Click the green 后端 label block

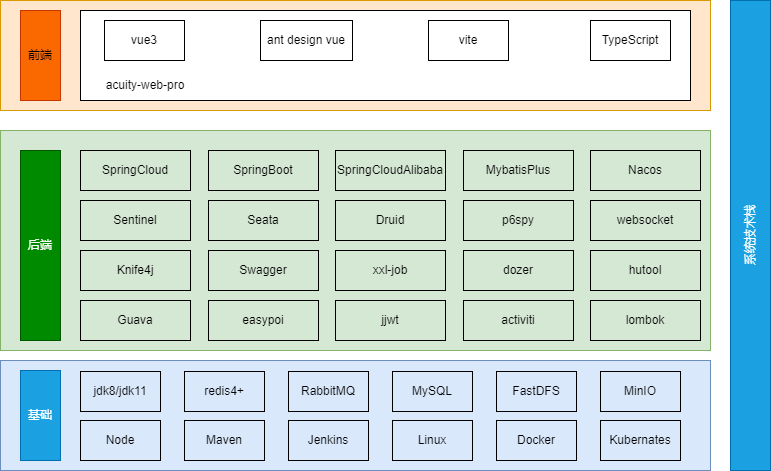(x=40, y=245)
